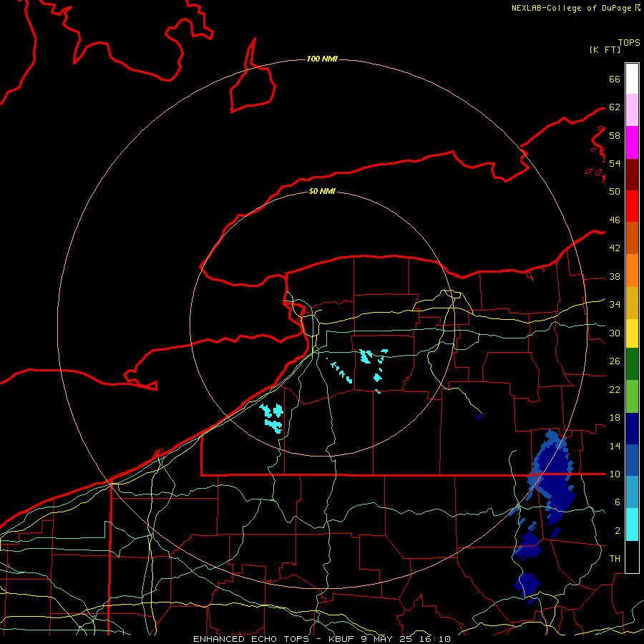Choose the sky blue legend swatch
This screenshot has height=644, width=644.
coord(632,492)
